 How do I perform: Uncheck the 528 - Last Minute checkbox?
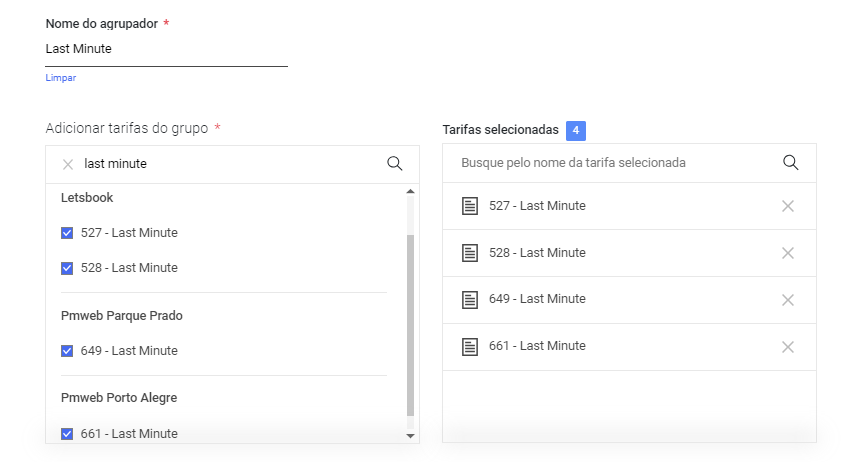click(67, 268)
